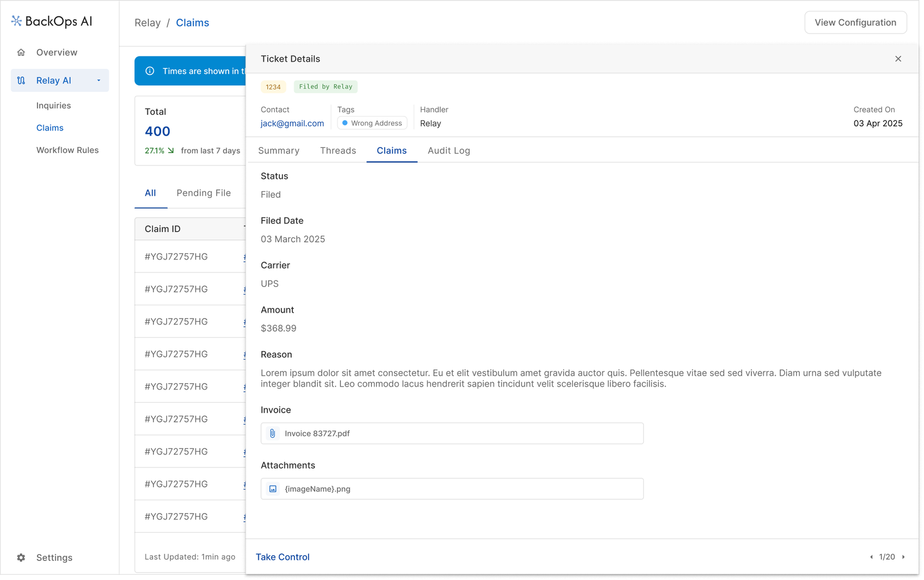Image resolution: width=924 pixels, height=580 pixels.
Task: Open the Settings gear icon
Action: (21, 558)
